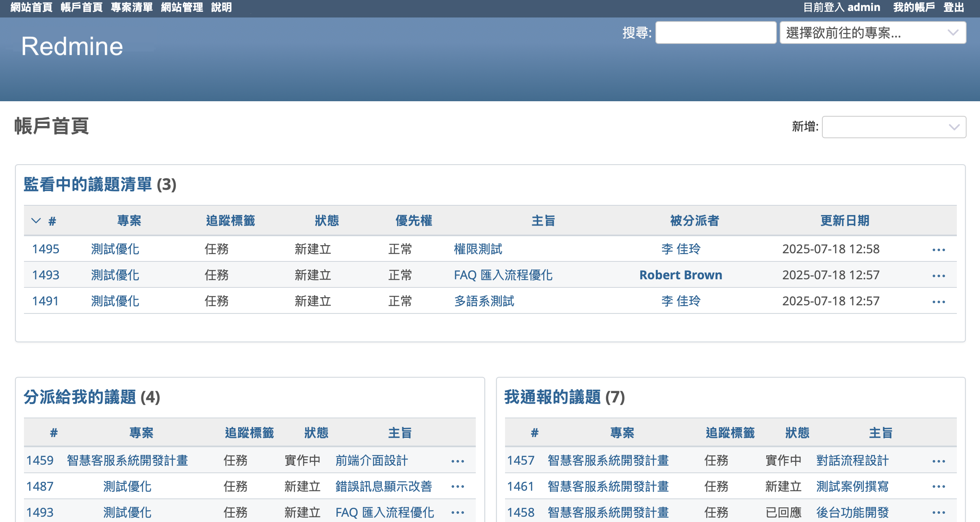Sort assigned issues by # column header

[x=54, y=433]
